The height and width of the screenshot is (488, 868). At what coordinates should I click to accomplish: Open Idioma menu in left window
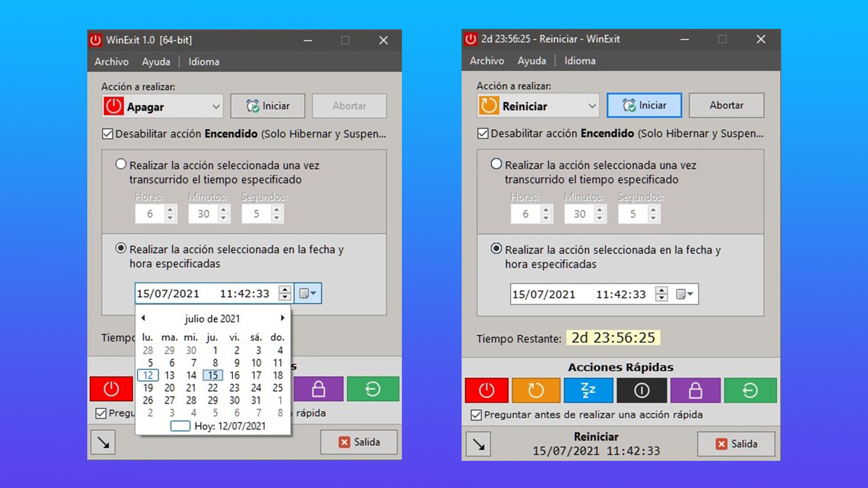[204, 62]
